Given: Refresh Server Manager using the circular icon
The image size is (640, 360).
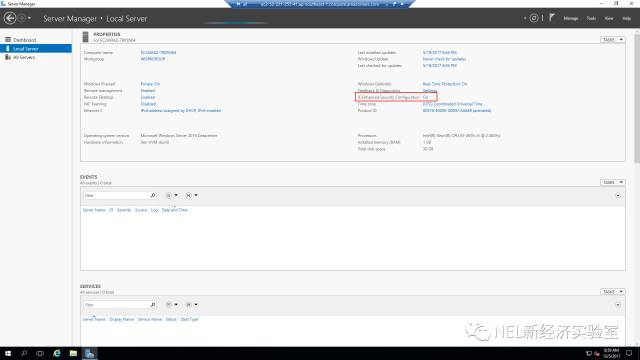Looking at the screenshot, I should 534,18.
